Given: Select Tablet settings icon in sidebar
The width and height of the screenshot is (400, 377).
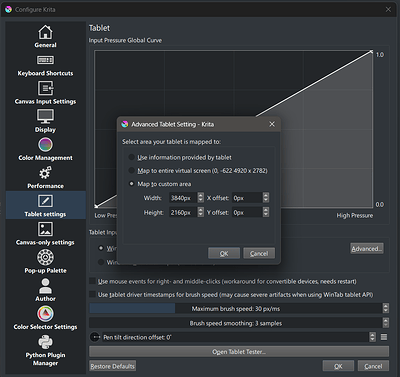Looking at the screenshot, I should pos(45,201).
